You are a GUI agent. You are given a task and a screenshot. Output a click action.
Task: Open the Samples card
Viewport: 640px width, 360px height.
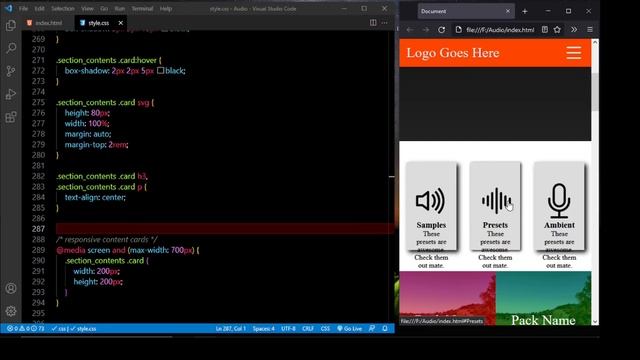431,206
